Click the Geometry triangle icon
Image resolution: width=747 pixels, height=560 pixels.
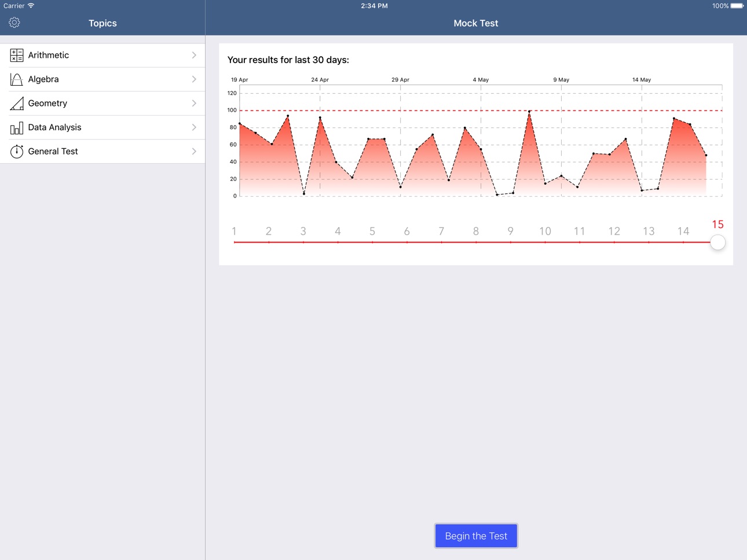pyautogui.click(x=17, y=103)
